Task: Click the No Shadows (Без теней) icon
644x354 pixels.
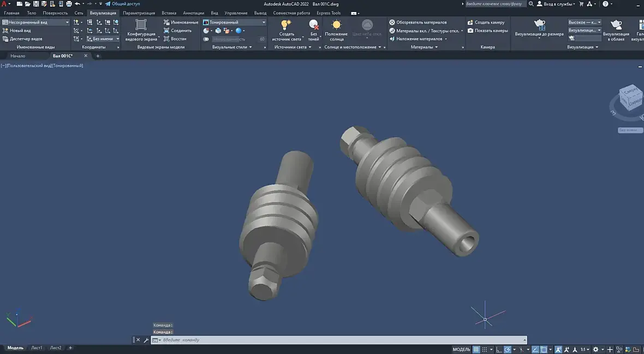Action: click(x=314, y=25)
